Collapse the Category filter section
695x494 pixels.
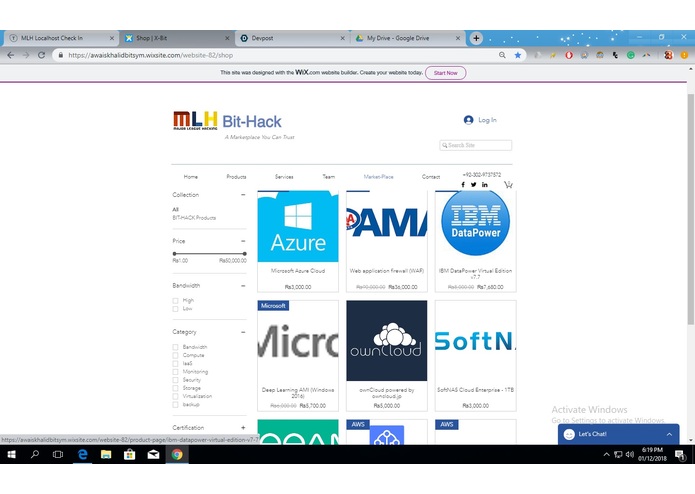[243, 332]
